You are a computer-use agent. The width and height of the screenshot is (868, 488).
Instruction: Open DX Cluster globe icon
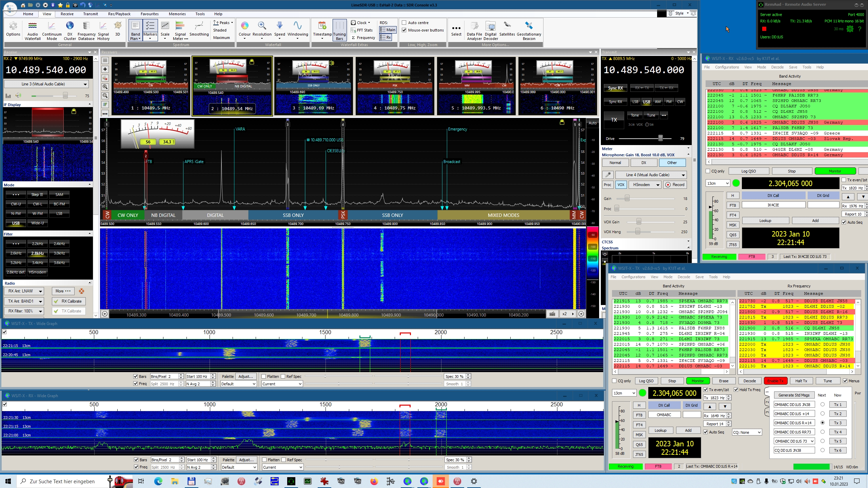[x=70, y=30]
